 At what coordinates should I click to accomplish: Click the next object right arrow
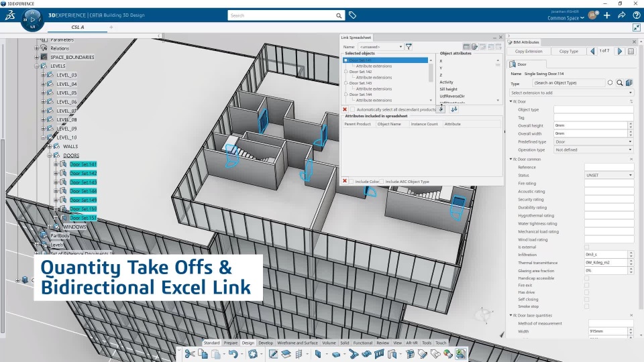pos(620,52)
